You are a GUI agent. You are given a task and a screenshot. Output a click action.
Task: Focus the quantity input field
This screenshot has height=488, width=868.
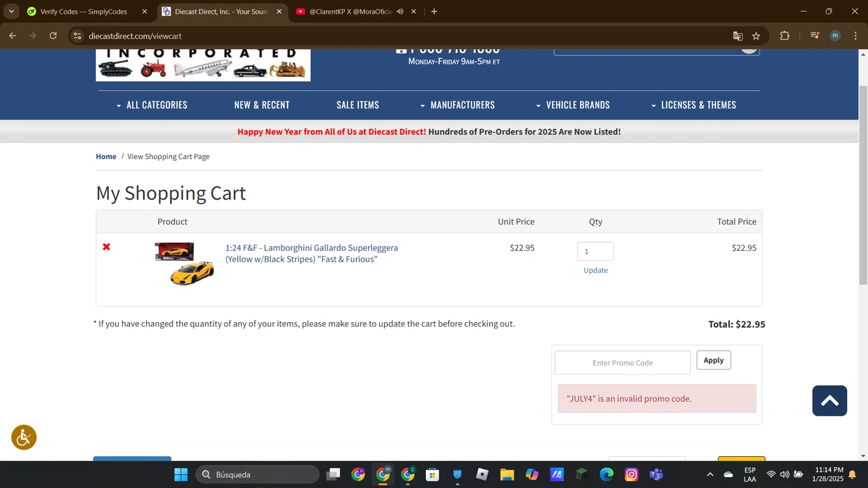click(x=595, y=251)
